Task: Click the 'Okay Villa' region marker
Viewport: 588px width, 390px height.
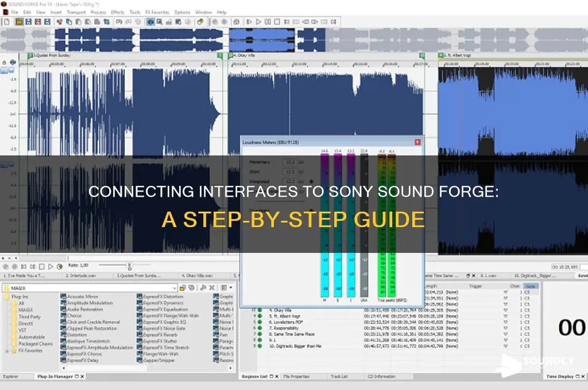Action: tap(231, 56)
